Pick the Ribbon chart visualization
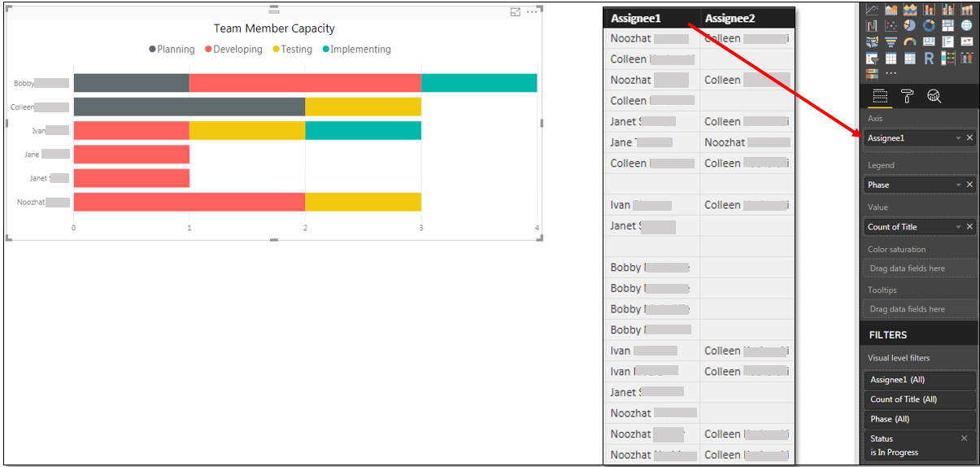980x467 pixels. (x=967, y=9)
